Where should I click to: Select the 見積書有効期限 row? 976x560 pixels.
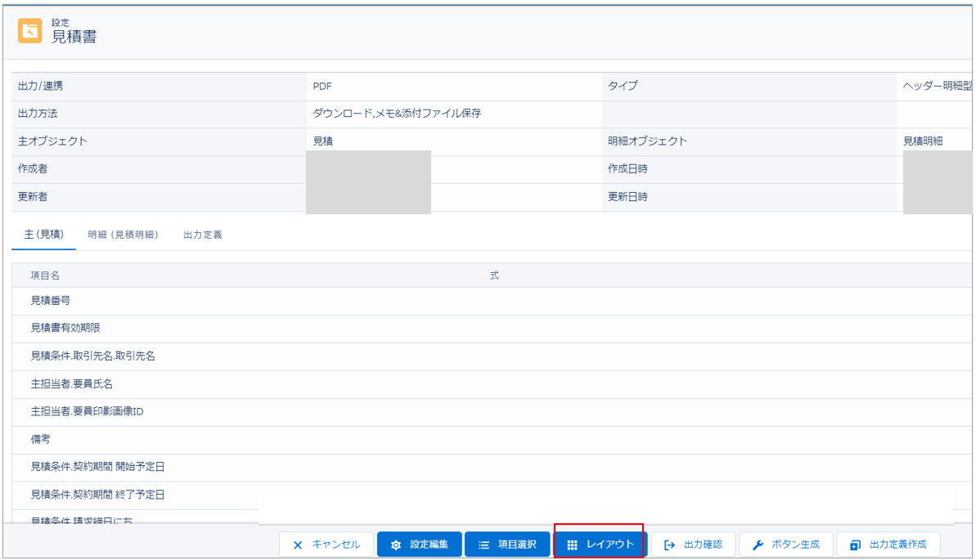pyautogui.click(x=65, y=329)
